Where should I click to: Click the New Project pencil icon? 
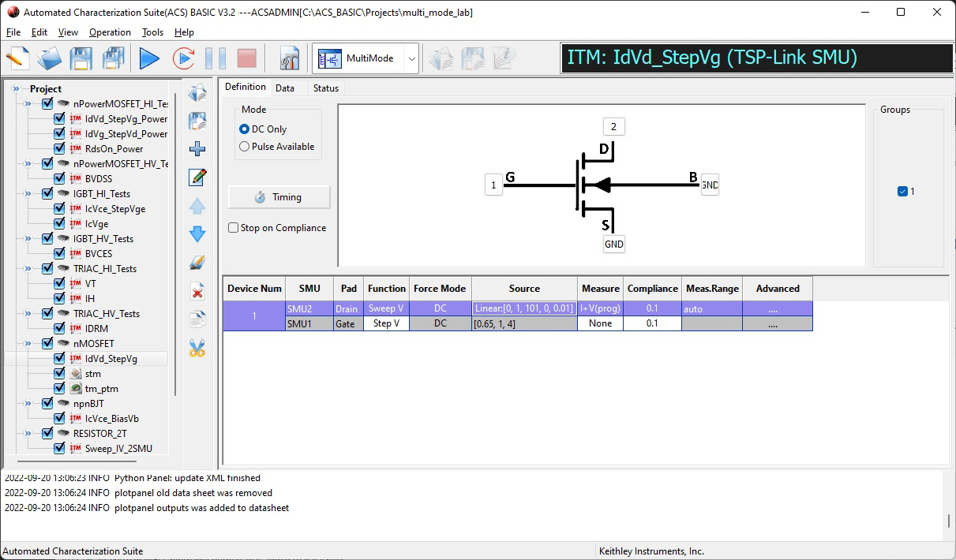pyautogui.click(x=18, y=58)
